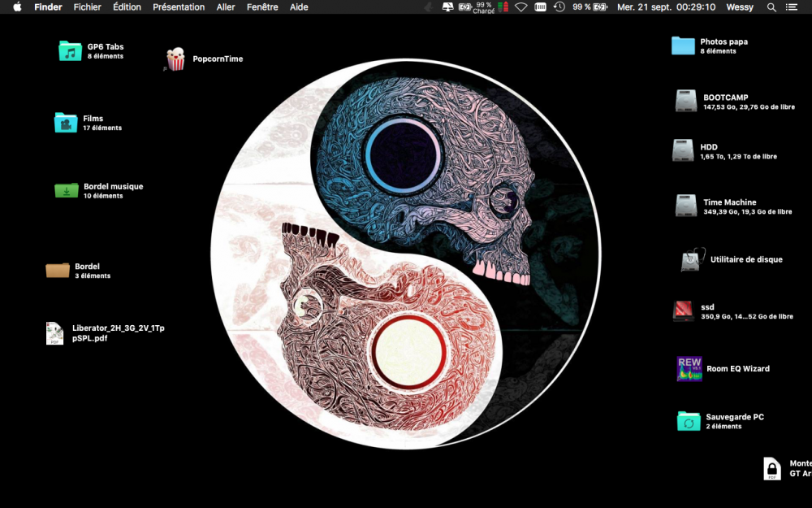Click the red-green activity monitor bars icon

click(503, 7)
